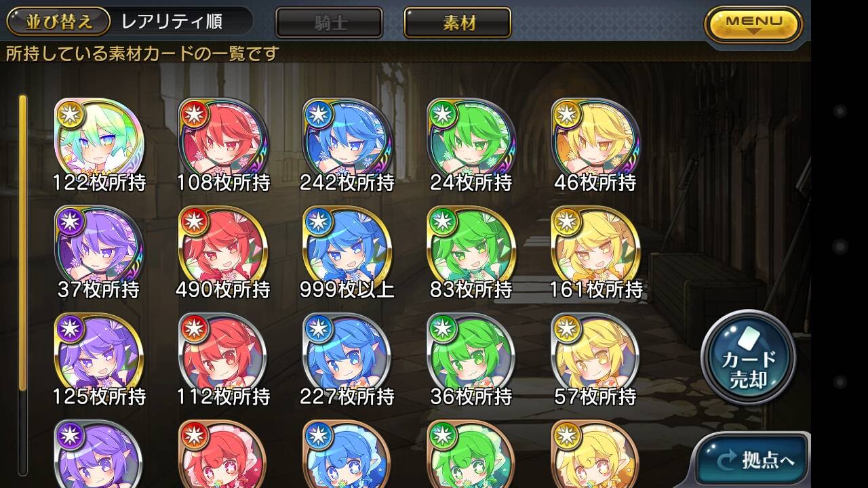Select the green card showing 83枚所持

click(x=471, y=250)
